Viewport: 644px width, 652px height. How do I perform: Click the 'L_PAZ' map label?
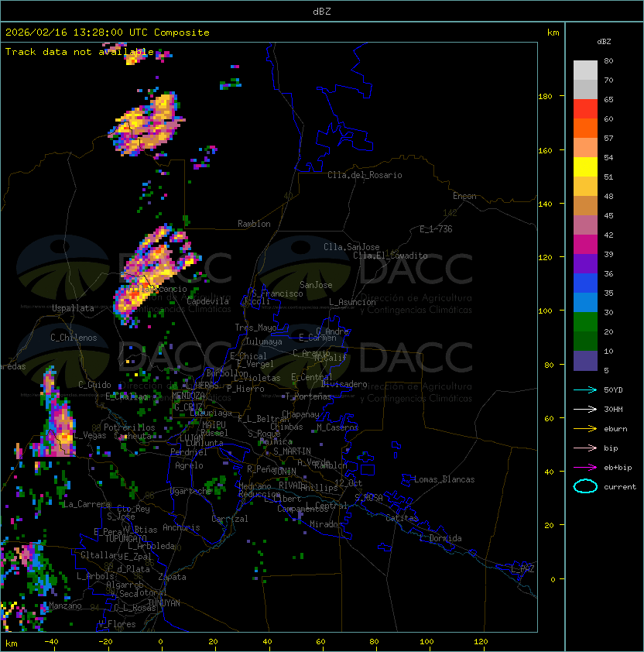(x=522, y=569)
